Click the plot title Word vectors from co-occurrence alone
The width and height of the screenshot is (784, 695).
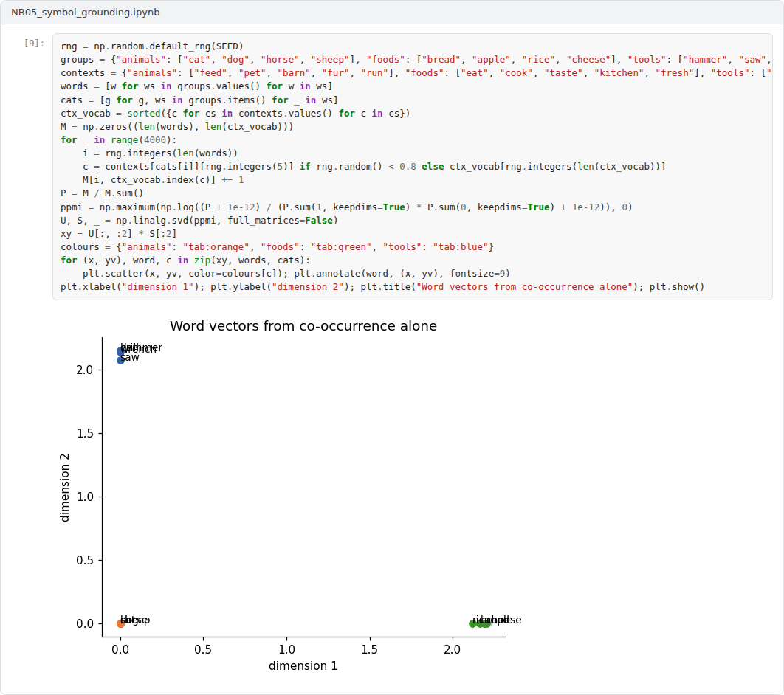point(303,326)
